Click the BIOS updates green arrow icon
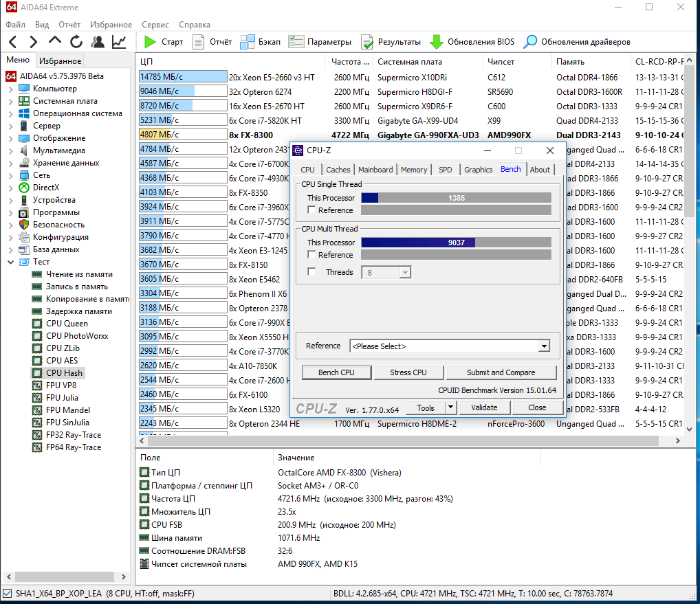 (436, 42)
